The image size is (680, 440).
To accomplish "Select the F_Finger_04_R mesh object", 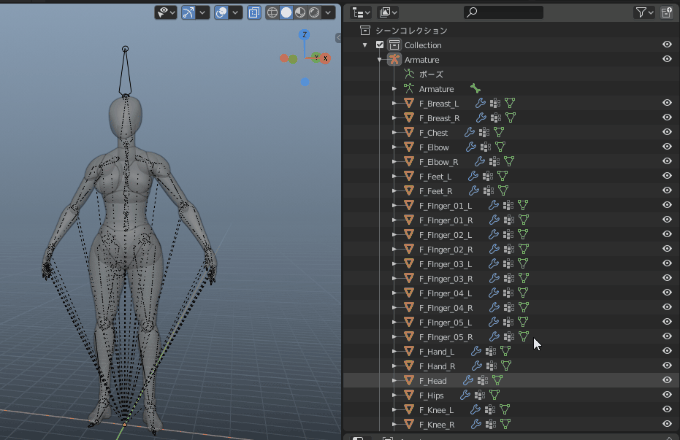I will pos(446,308).
